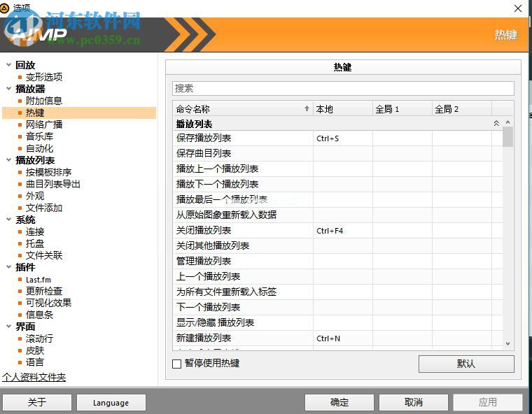Close the 选项 dialog window
Viewport: 532px width, 414px height.
point(518,8)
